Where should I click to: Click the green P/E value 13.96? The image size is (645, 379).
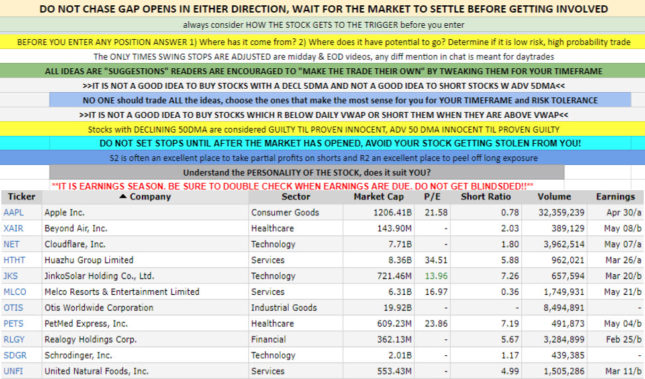point(436,276)
